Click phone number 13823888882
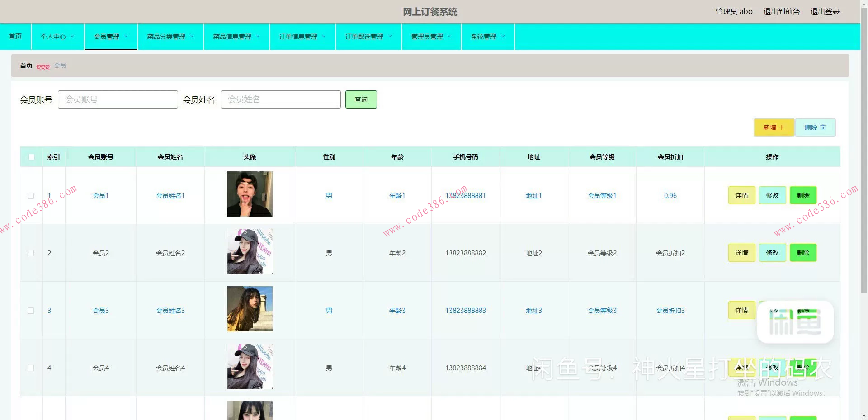This screenshot has width=868, height=420. coord(466,253)
